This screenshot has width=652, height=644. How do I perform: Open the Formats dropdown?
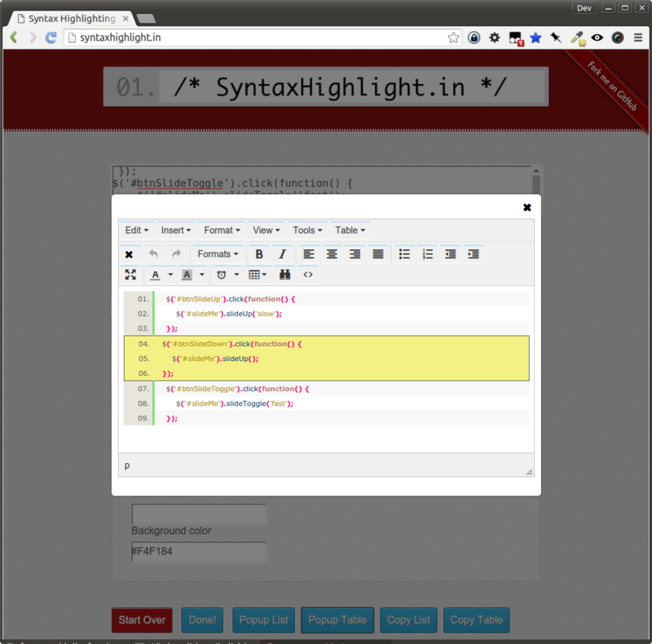(x=218, y=254)
